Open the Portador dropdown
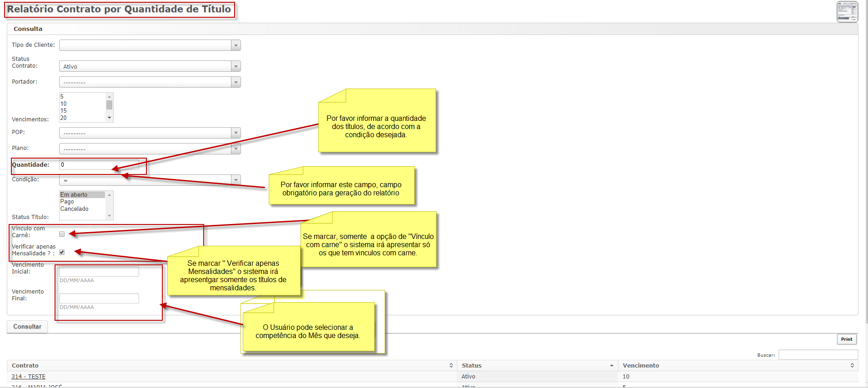 (150, 82)
